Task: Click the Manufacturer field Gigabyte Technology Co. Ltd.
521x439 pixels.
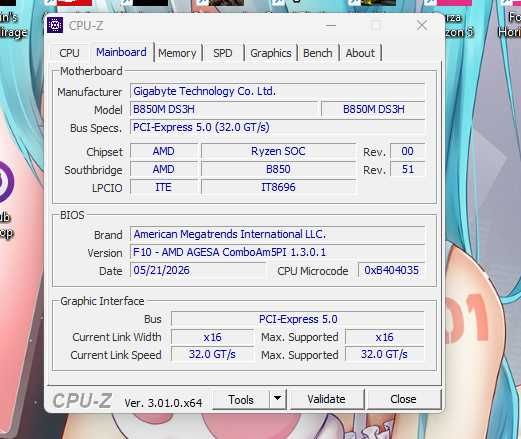Action: pyautogui.click(x=277, y=91)
